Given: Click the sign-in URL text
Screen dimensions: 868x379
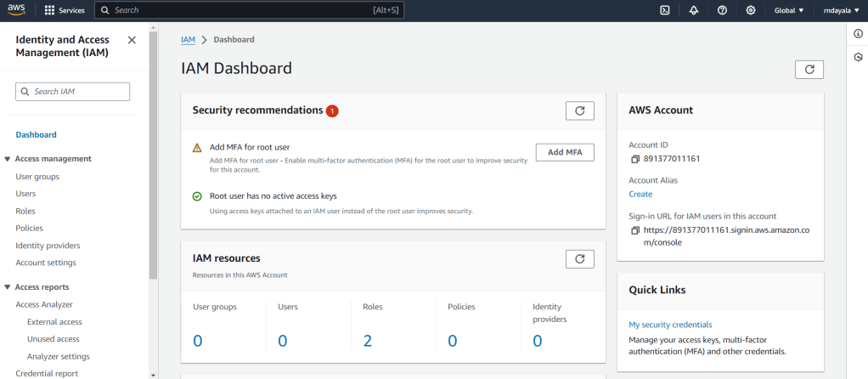Looking at the screenshot, I should (726, 236).
